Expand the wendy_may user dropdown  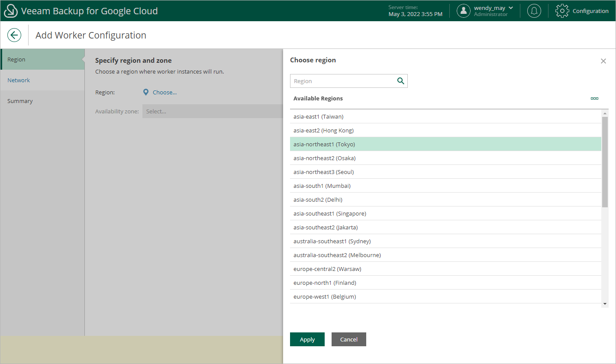tap(511, 8)
